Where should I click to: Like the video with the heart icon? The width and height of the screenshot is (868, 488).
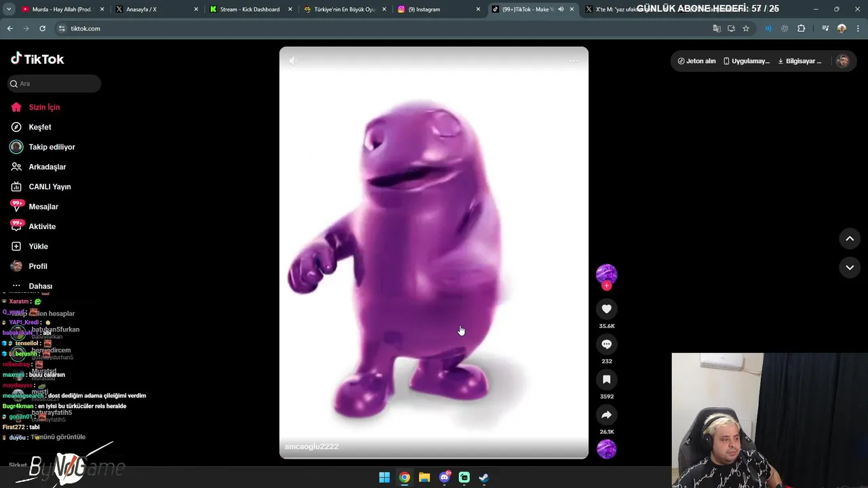click(x=606, y=309)
